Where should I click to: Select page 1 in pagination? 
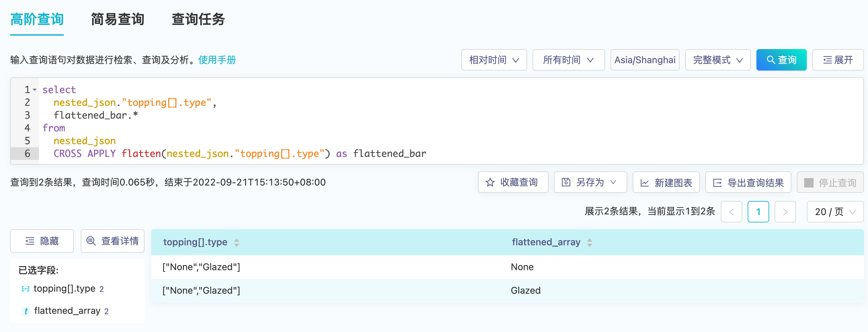point(758,212)
